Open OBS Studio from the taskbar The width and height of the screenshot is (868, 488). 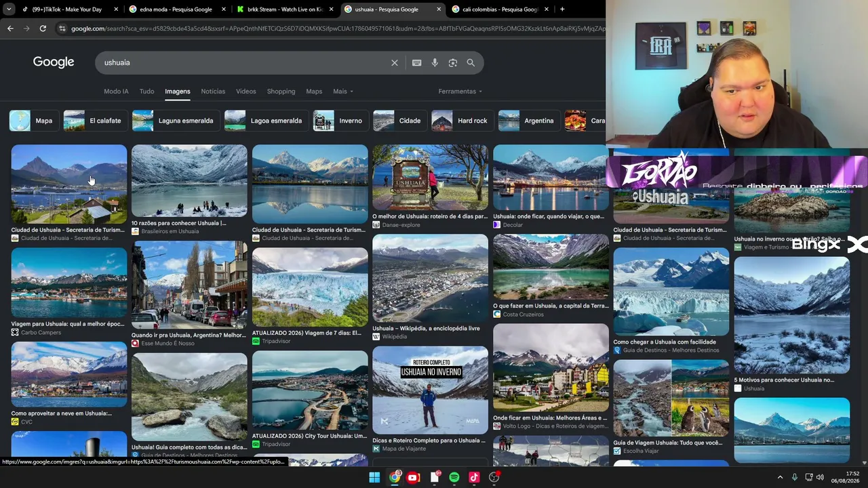[x=494, y=478]
